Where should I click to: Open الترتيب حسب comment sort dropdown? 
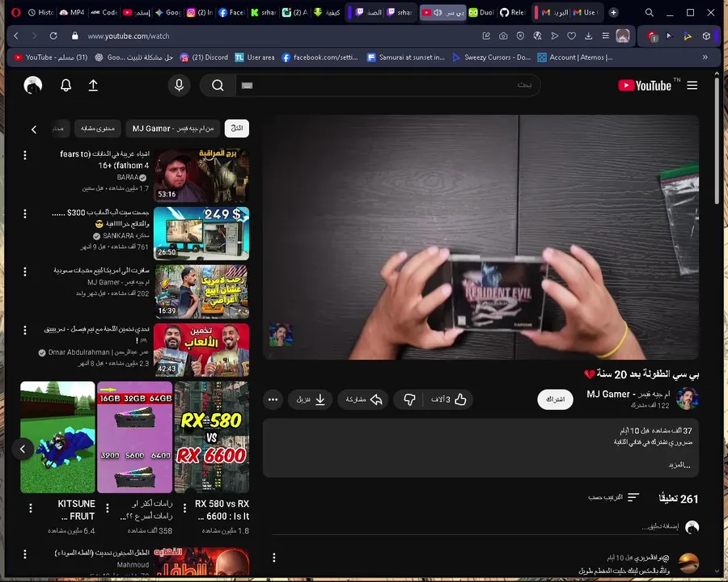click(x=614, y=498)
